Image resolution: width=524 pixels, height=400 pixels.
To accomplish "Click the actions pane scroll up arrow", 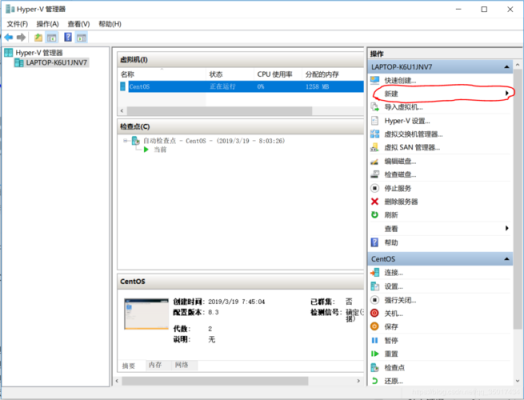I will [x=518, y=64].
